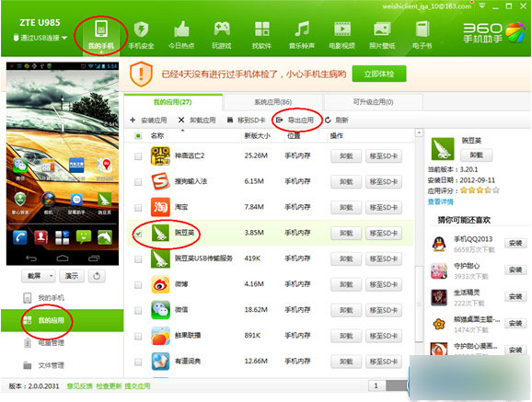Check the 搜狗输入法 row checkbox
This screenshot has height=402, width=532.
tap(138, 182)
